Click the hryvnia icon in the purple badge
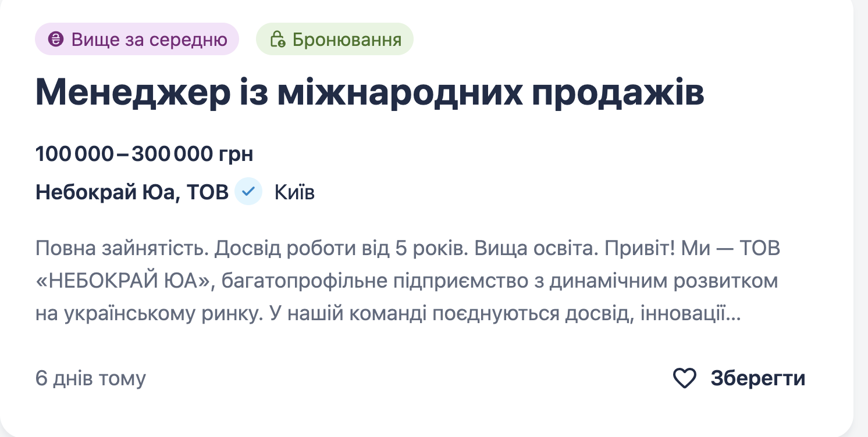 pos(56,40)
